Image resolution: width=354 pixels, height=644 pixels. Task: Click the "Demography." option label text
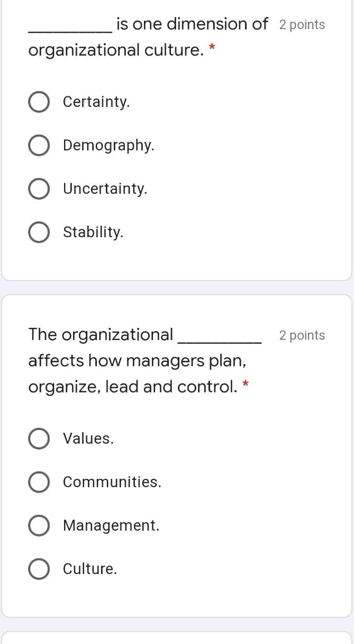tap(108, 145)
